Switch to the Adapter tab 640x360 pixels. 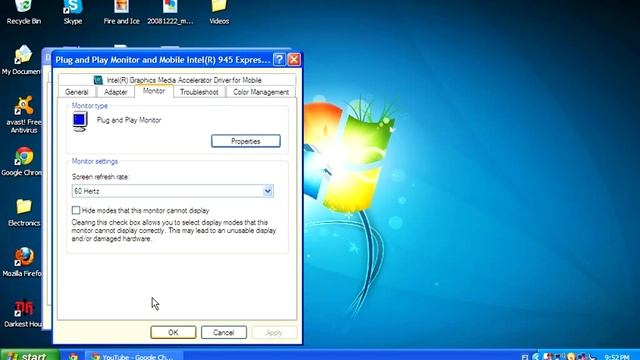(116, 92)
